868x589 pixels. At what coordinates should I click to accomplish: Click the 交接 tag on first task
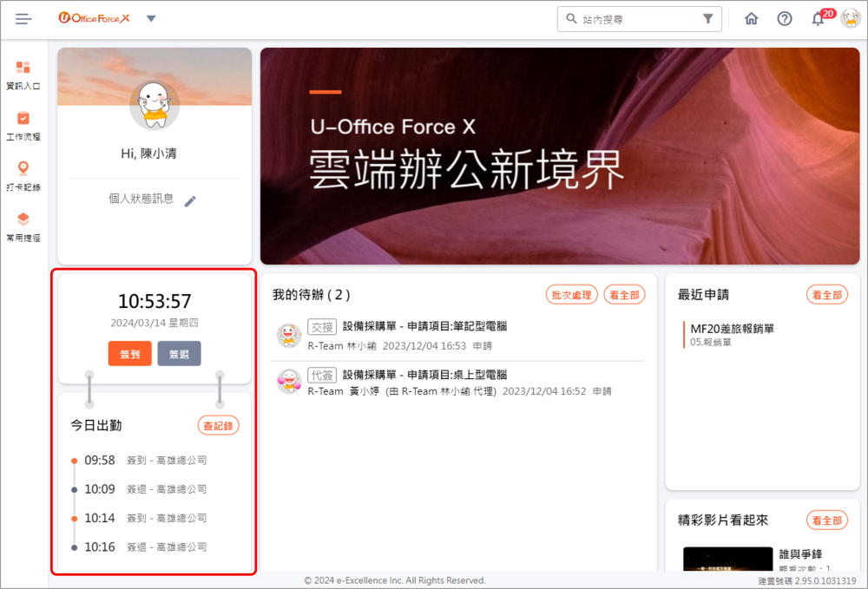(322, 327)
